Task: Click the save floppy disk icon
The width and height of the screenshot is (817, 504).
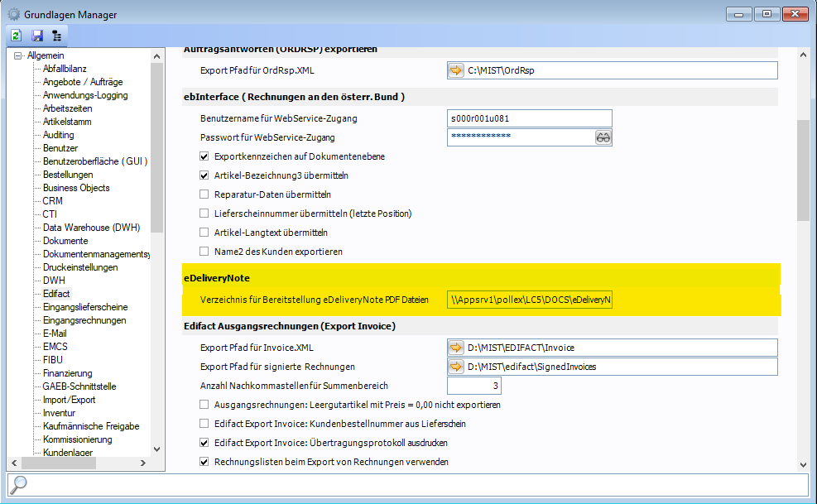Action: (x=36, y=36)
